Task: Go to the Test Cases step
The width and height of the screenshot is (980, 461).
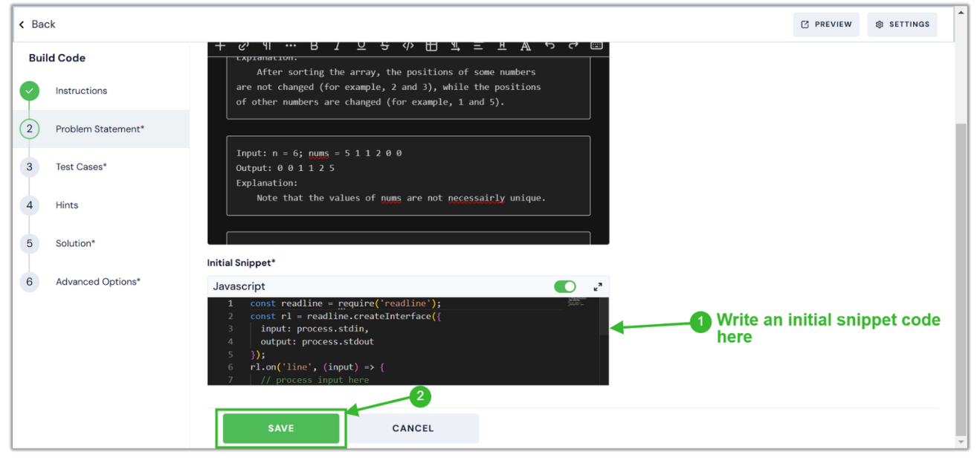Action: click(80, 167)
